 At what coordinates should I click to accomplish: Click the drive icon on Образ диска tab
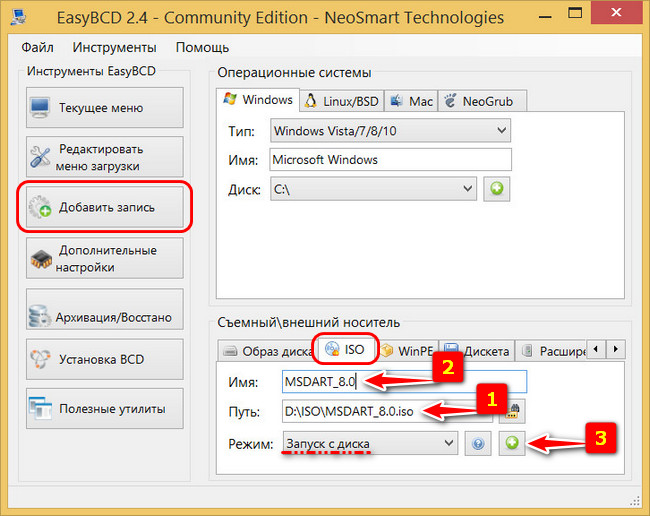point(230,351)
